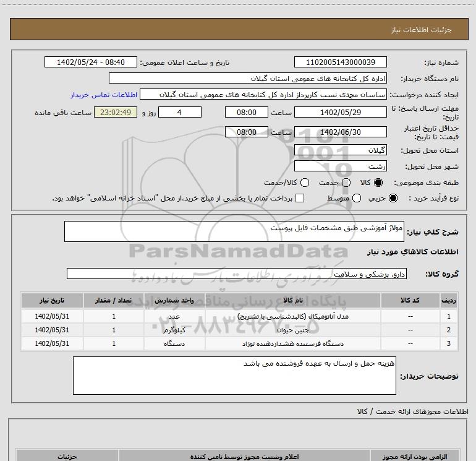Open the اطلاعات تماس خریدار link
Image resolution: width=476 pixels, height=461 pixels.
click(x=104, y=95)
